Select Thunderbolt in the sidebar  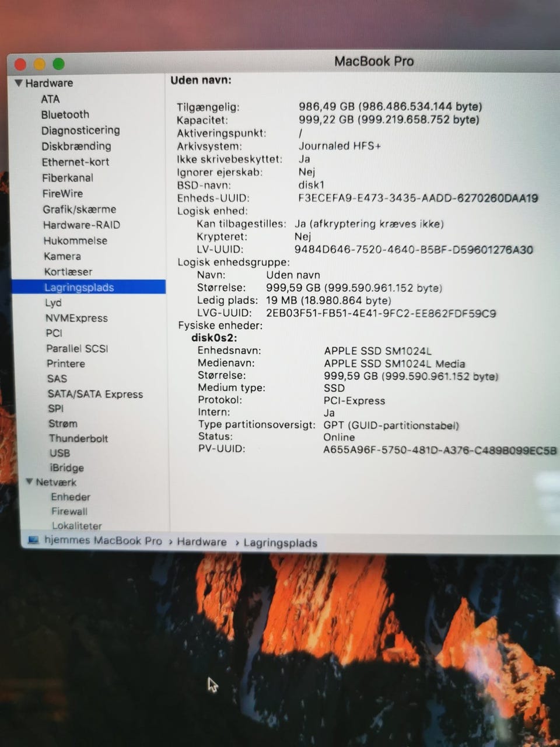click(x=78, y=438)
